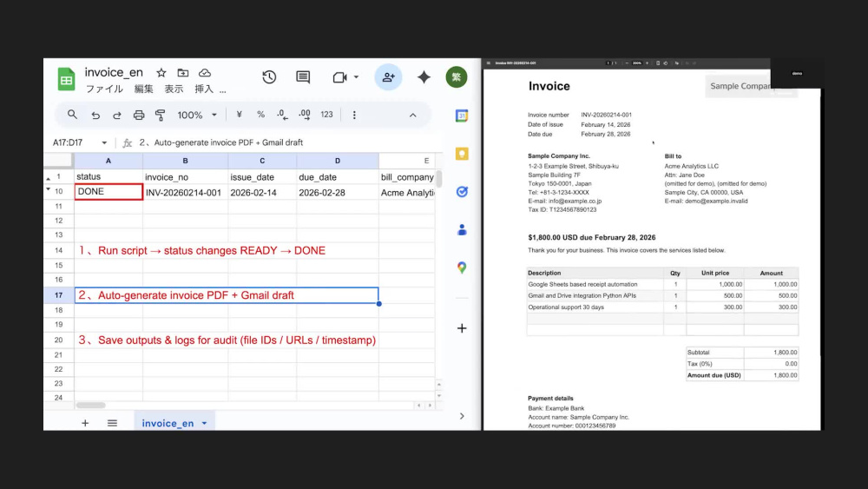Open the 表示 menu
868x489 pixels.
click(x=174, y=89)
